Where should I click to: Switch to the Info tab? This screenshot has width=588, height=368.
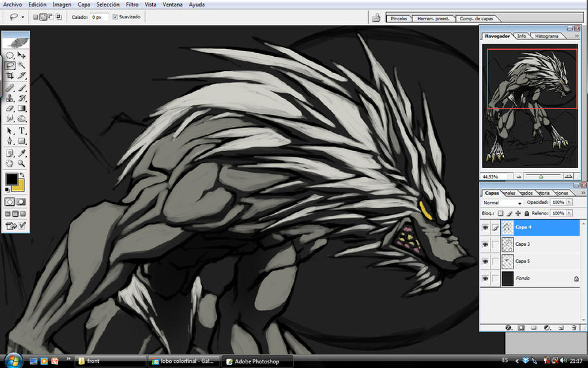click(x=521, y=36)
